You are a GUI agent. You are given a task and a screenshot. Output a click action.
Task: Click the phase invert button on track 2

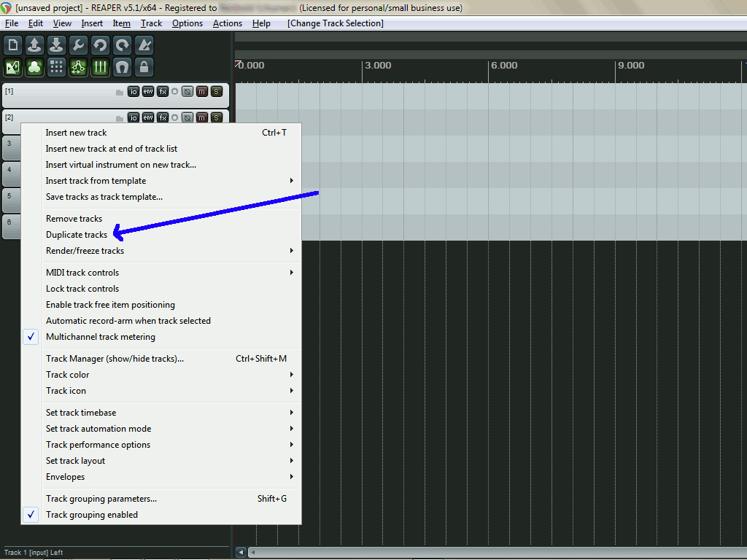coord(187,117)
